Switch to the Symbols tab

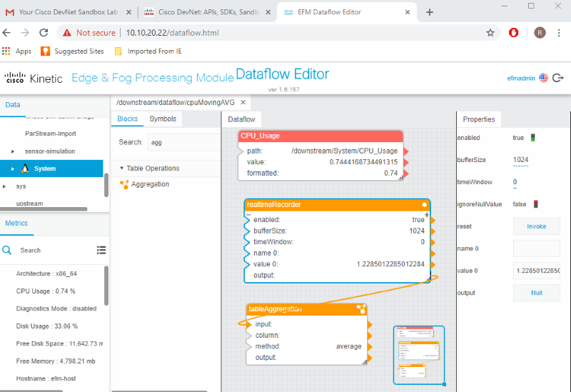[163, 119]
